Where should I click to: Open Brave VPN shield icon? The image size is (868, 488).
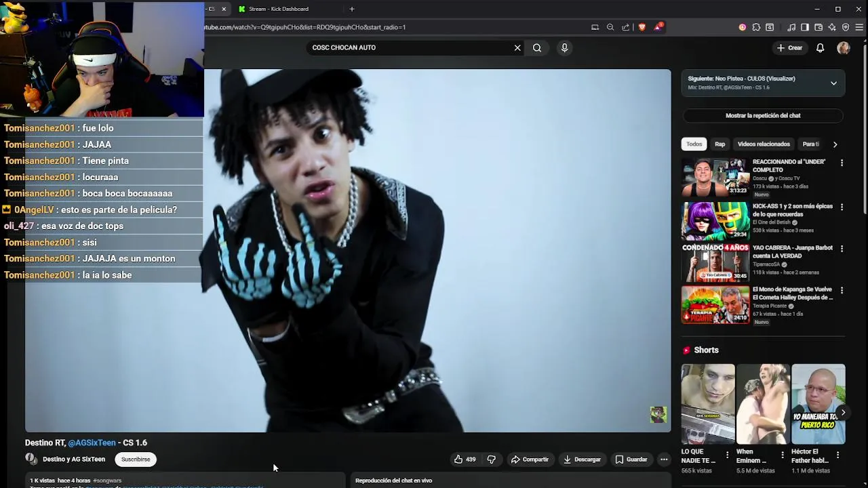pyautogui.click(x=846, y=27)
